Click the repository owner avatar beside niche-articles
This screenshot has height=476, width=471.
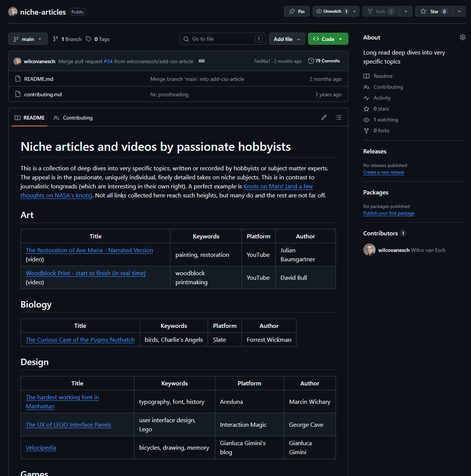pyautogui.click(x=13, y=12)
